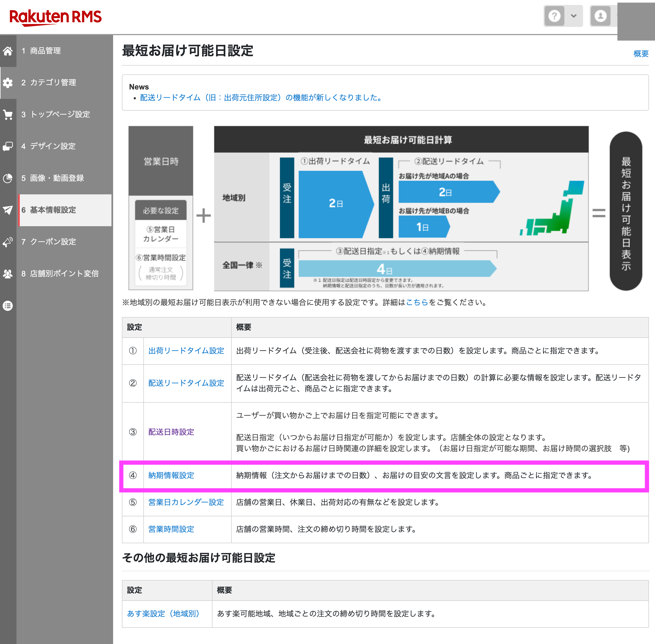Open 配送リードタイム設定 link in table
This screenshot has width=655, height=644.
(x=186, y=383)
